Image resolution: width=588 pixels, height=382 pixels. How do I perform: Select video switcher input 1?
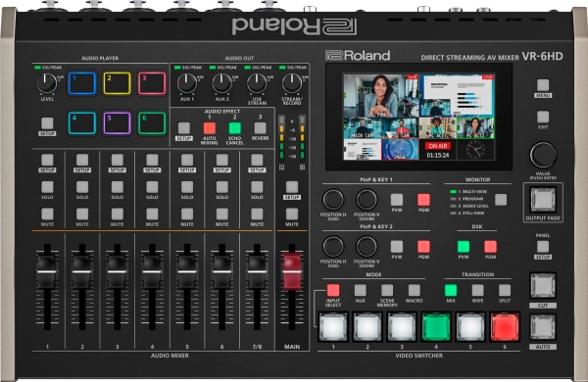click(333, 327)
